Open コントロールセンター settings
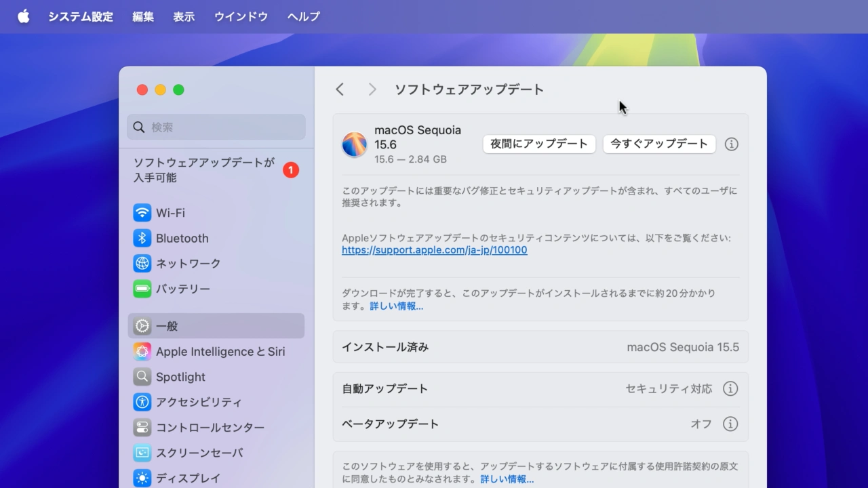 point(210,428)
